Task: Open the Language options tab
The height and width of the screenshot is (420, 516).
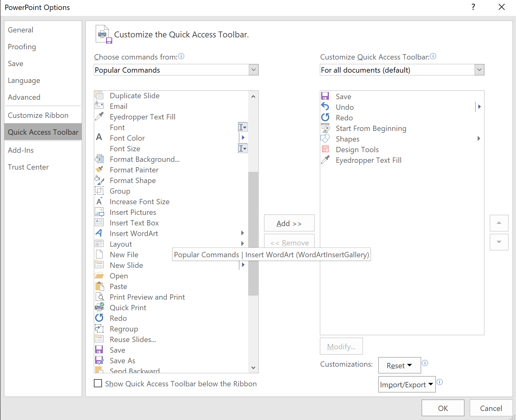Action: (43, 80)
